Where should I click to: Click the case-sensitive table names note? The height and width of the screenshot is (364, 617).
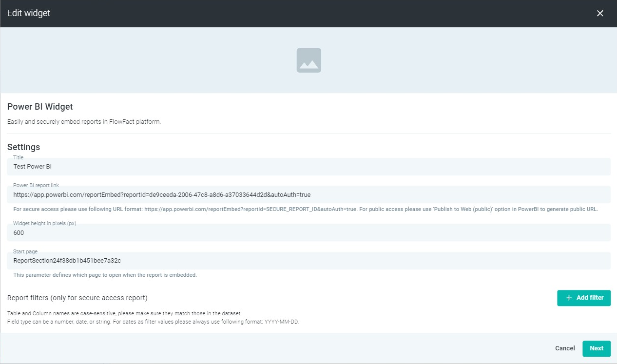click(124, 313)
